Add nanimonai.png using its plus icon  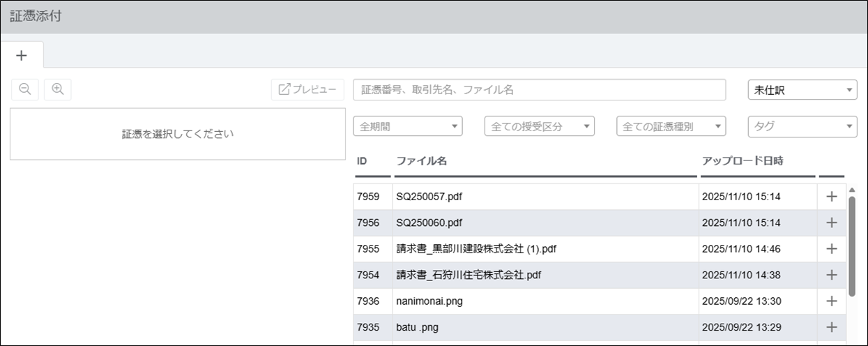tap(831, 301)
